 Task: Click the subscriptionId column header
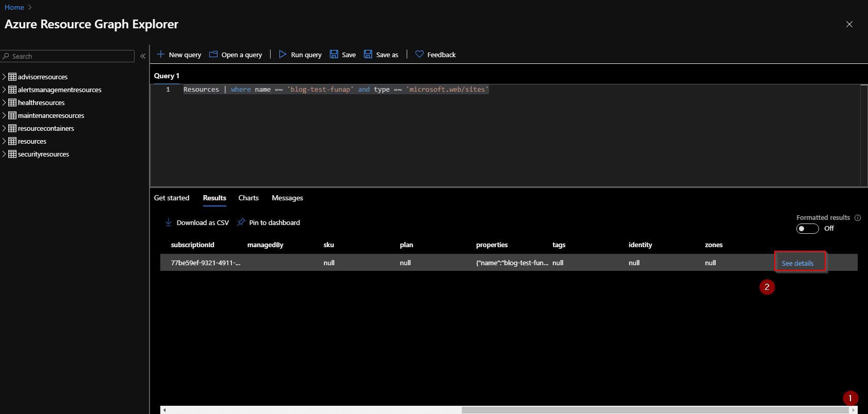tap(192, 245)
